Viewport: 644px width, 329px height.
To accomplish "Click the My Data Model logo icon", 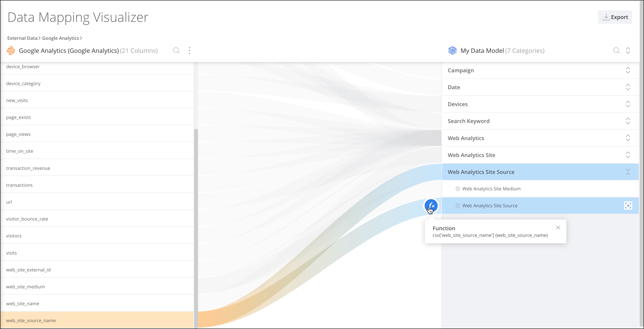I will tap(452, 50).
